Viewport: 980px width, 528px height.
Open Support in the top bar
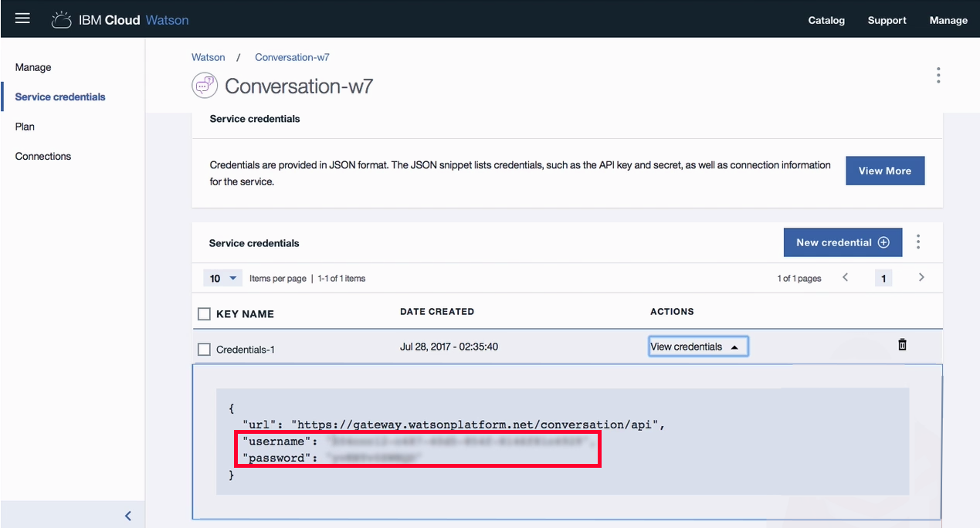pos(887,20)
